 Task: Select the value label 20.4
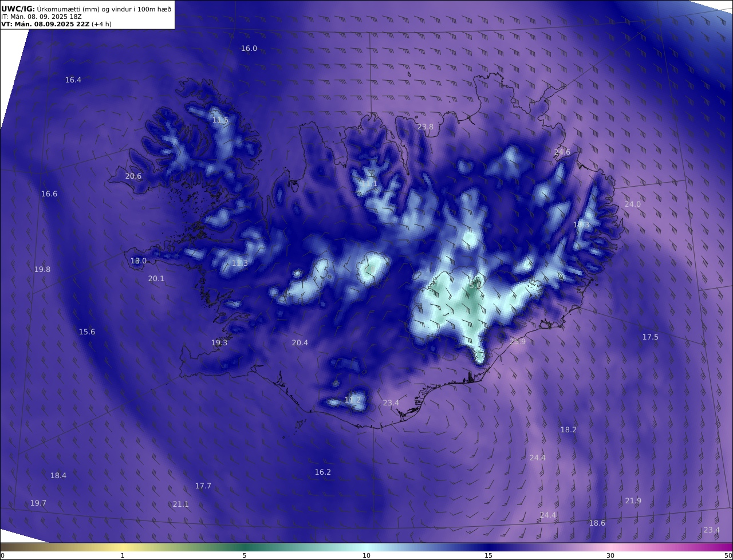(x=300, y=343)
